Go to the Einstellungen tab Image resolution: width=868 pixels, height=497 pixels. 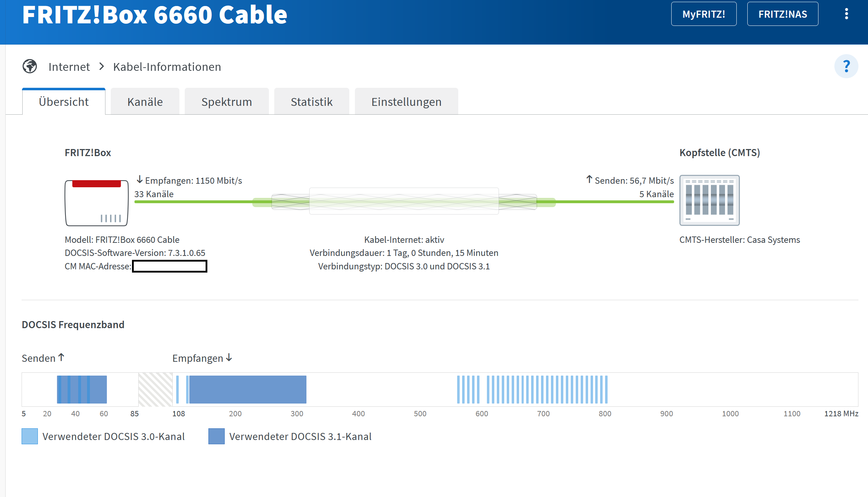pos(406,102)
